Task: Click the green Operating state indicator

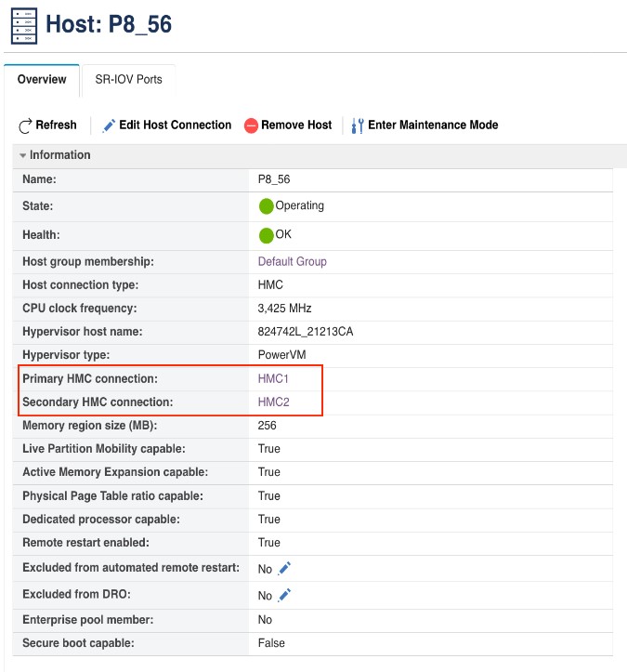Action: [x=266, y=206]
